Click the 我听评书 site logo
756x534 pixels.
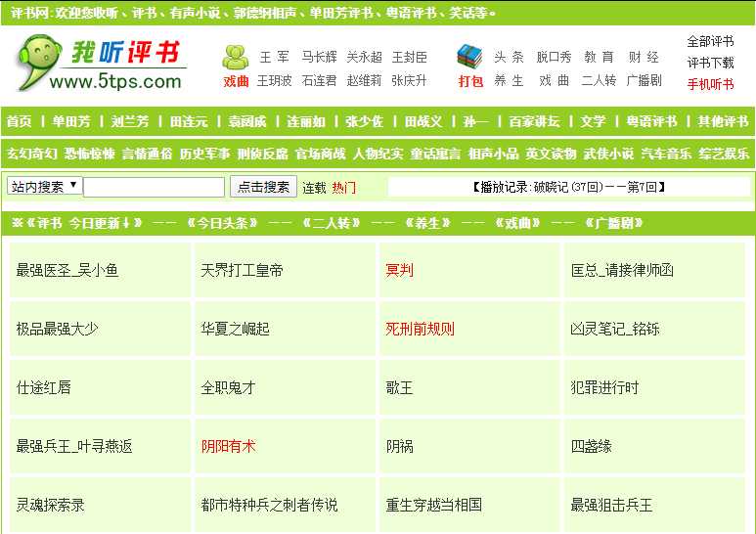[x=102, y=64]
